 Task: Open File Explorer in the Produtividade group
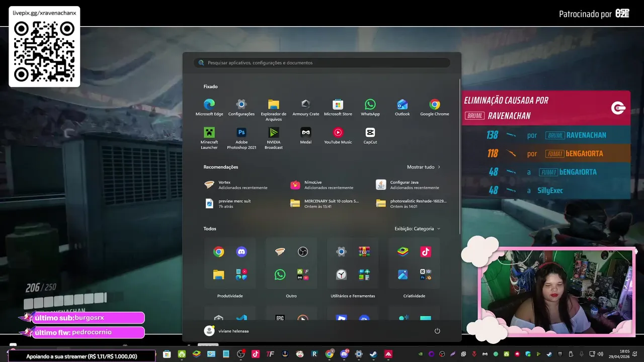[x=218, y=275]
